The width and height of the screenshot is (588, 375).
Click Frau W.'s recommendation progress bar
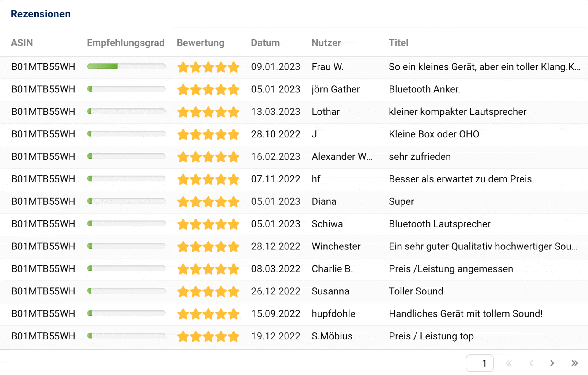tap(126, 66)
